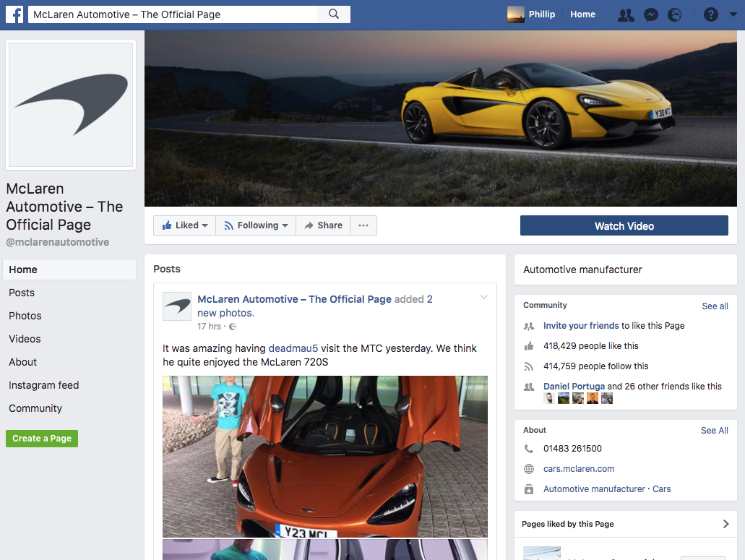Viewport: 745px width, 560px height.
Task: Open the orange McLaren 720S photo
Action: [325, 457]
